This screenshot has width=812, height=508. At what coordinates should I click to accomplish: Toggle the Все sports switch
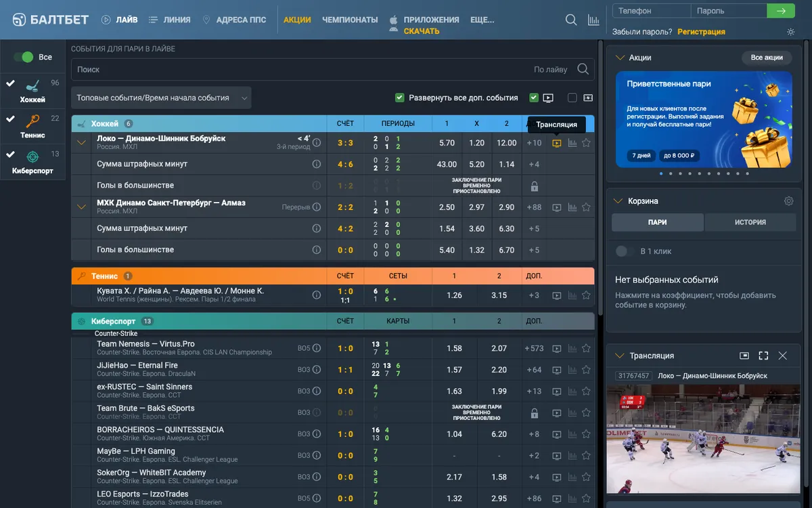point(23,57)
